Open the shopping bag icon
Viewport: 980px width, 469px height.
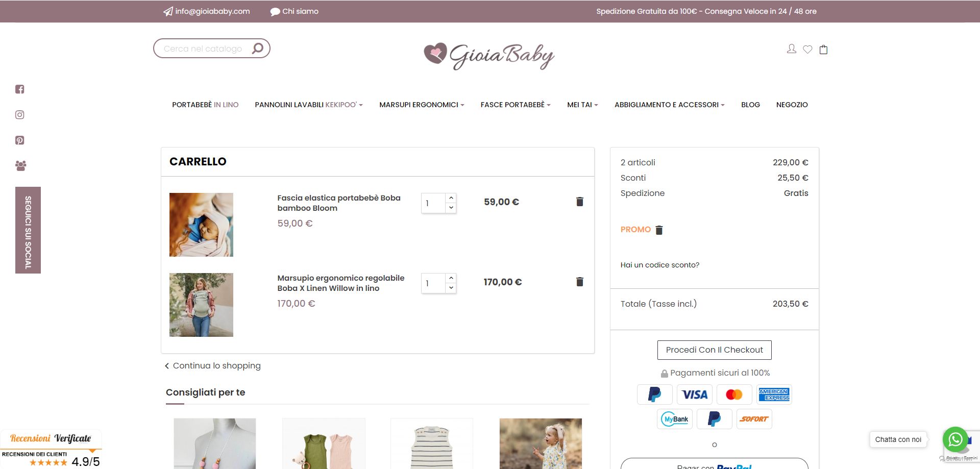point(823,50)
